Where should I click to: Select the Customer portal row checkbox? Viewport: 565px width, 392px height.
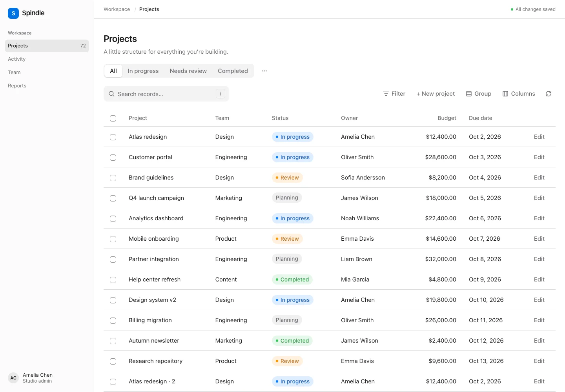click(x=113, y=158)
